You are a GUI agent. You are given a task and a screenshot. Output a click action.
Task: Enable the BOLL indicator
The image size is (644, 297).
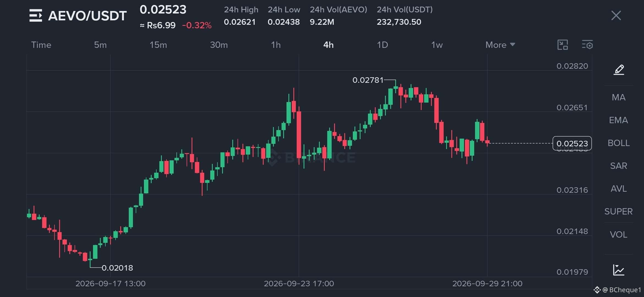point(619,143)
